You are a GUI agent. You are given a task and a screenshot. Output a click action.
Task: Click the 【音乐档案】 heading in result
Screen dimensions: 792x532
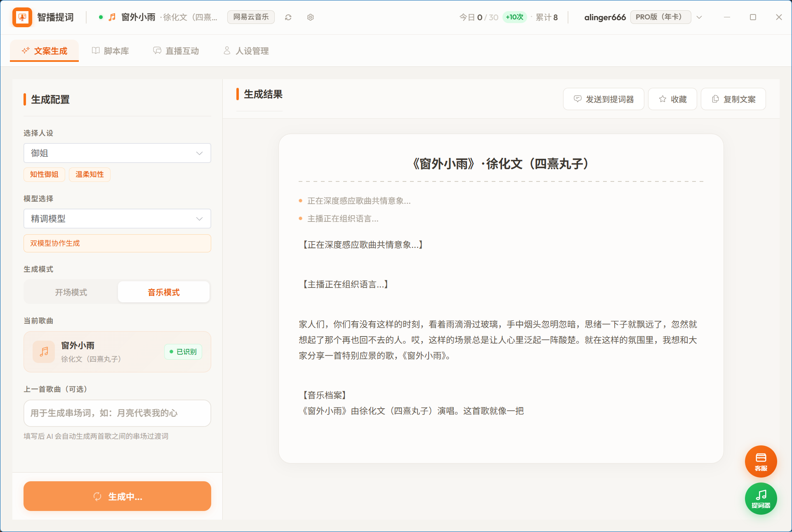324,395
